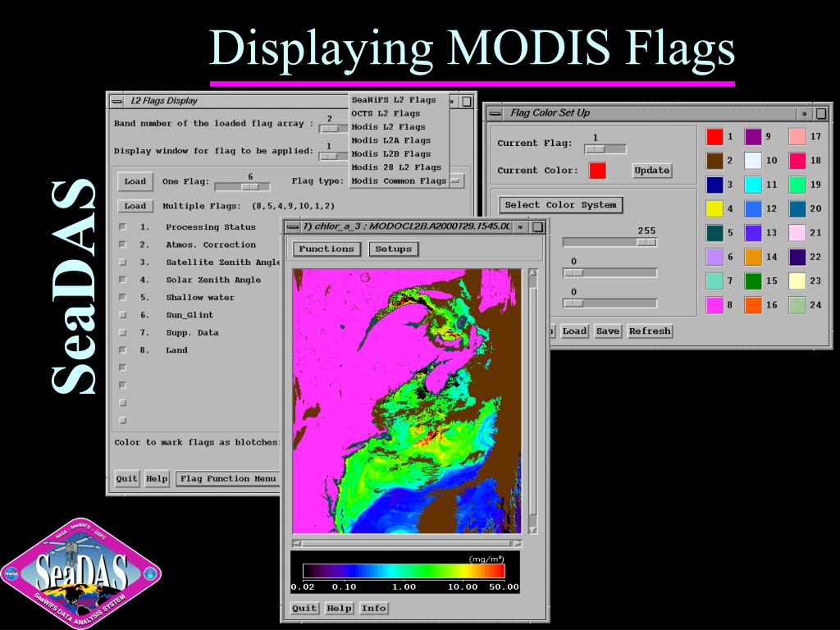Open window menu of L2 Flags Display
Screen dimensions: 840x630
point(116,101)
